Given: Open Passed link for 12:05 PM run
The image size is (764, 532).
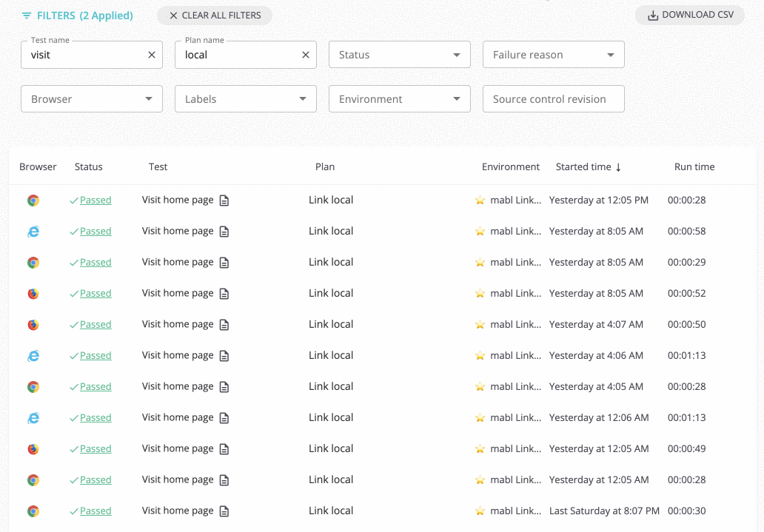Looking at the screenshot, I should point(95,201).
